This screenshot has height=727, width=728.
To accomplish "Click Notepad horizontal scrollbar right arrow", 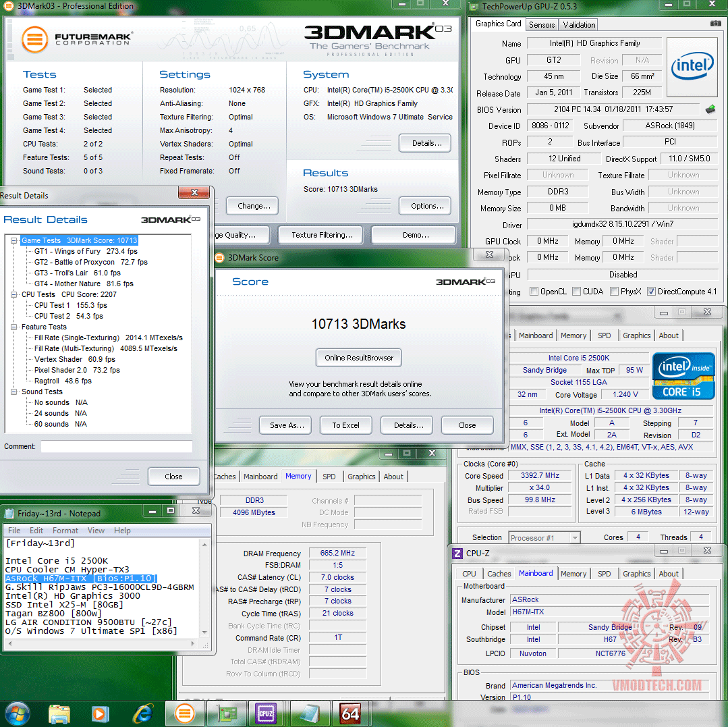I will (193, 644).
